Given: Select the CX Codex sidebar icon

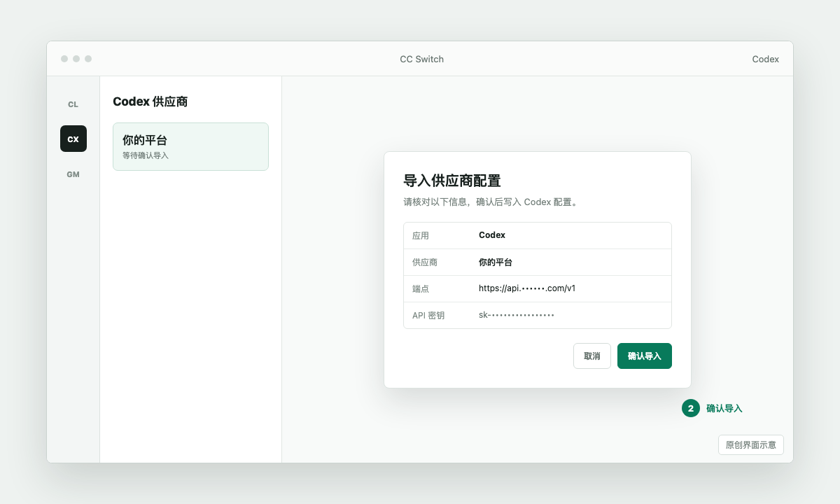Looking at the screenshot, I should point(73,139).
